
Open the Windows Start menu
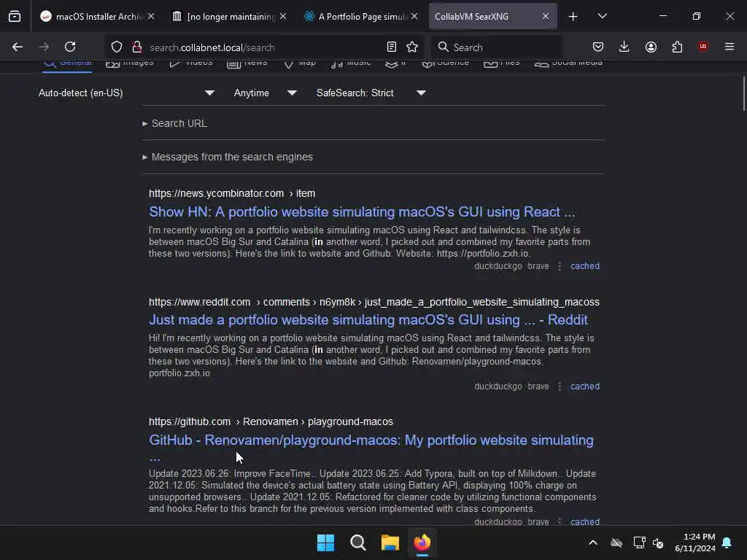click(326, 542)
